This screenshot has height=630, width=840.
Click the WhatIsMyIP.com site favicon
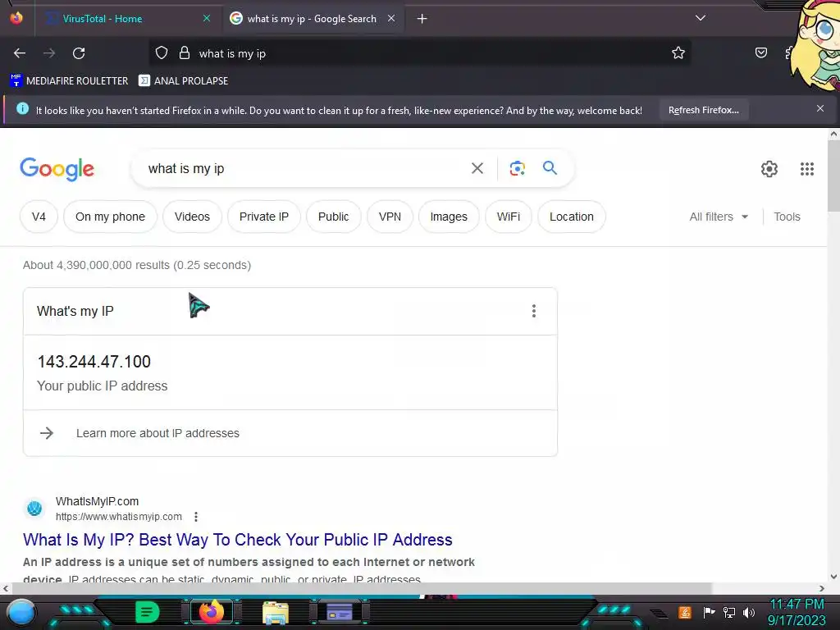tap(34, 508)
